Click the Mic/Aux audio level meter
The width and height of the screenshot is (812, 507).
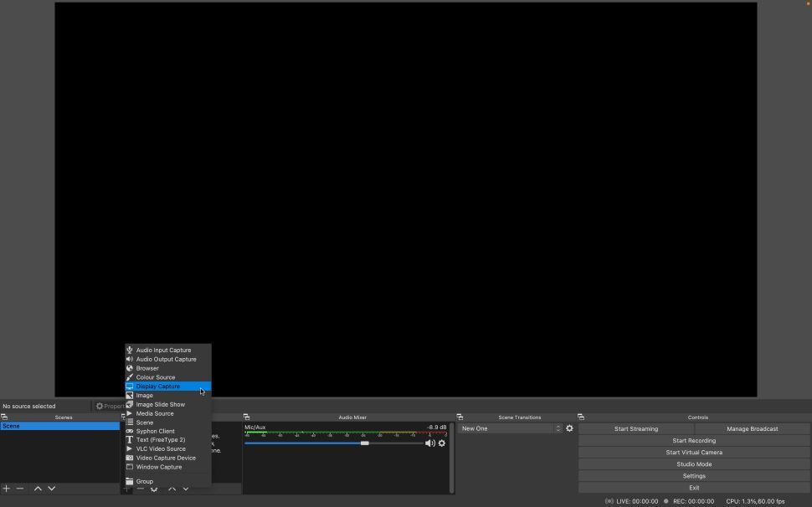pyautogui.click(x=346, y=433)
